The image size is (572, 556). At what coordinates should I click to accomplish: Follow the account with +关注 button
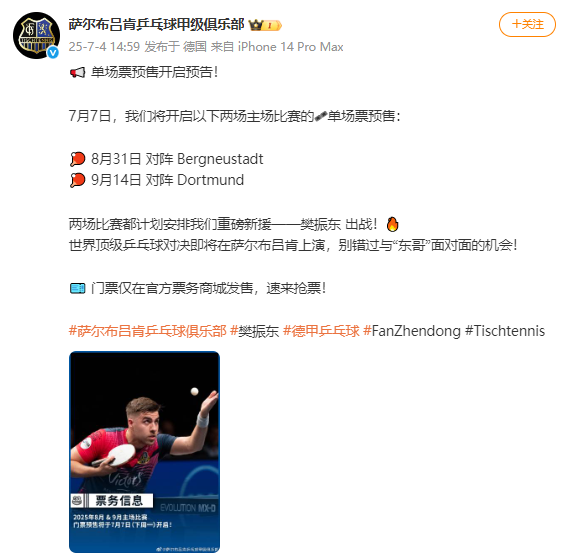(x=527, y=24)
